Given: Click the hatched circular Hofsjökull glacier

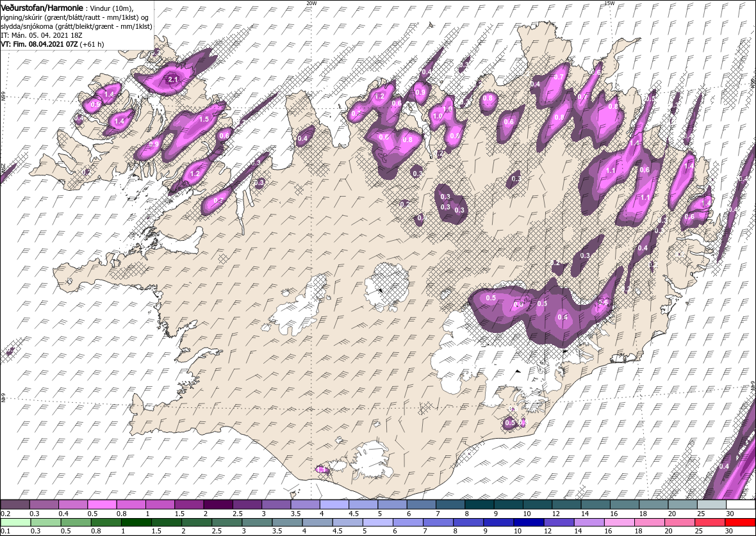Looking at the screenshot, I should (x=387, y=288).
